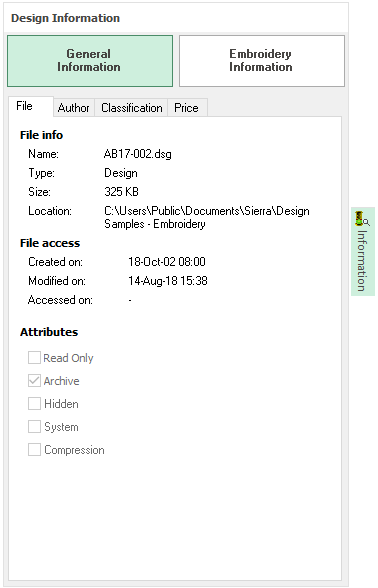Click the Type value Design
This screenshot has width=378, height=588.
click(121, 173)
